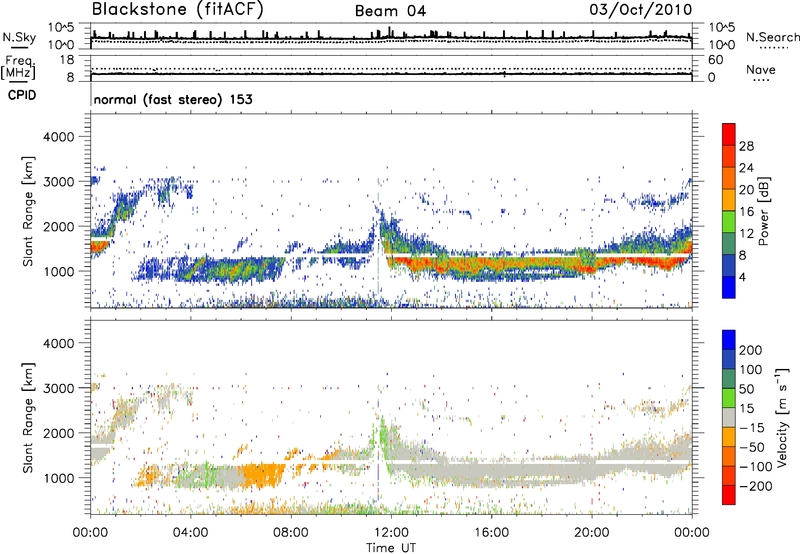
Task: Click the blue top Velocity colorbar segment
Action: (729, 340)
